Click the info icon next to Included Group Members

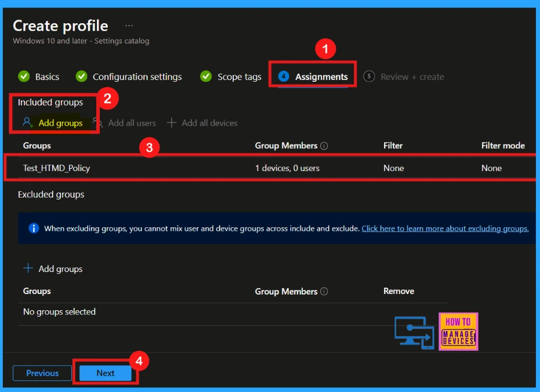[324, 146]
